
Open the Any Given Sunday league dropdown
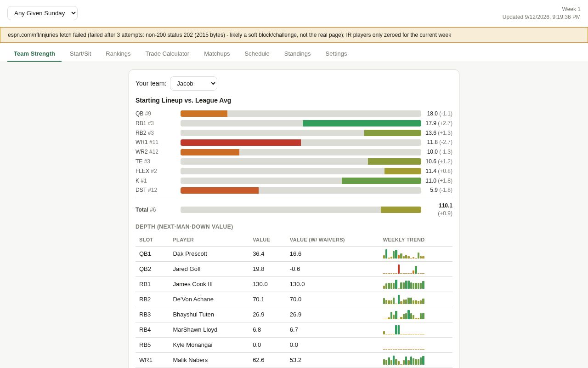(42, 13)
